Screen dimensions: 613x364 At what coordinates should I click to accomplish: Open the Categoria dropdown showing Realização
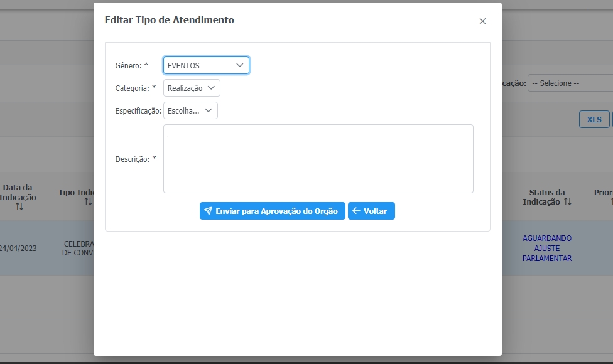[192, 88]
